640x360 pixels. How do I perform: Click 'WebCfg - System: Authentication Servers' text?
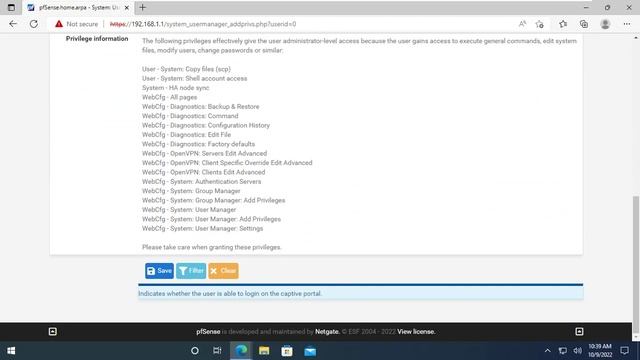pyautogui.click(x=202, y=182)
